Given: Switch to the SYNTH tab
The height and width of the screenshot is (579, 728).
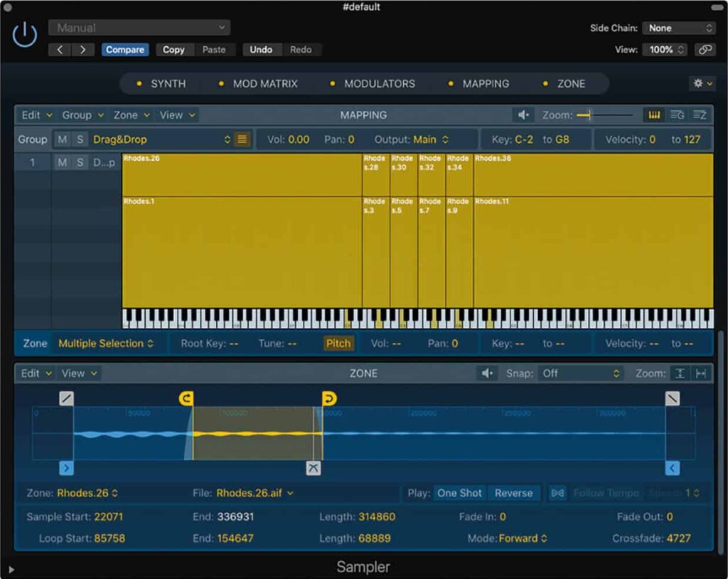Looking at the screenshot, I should 169,83.
